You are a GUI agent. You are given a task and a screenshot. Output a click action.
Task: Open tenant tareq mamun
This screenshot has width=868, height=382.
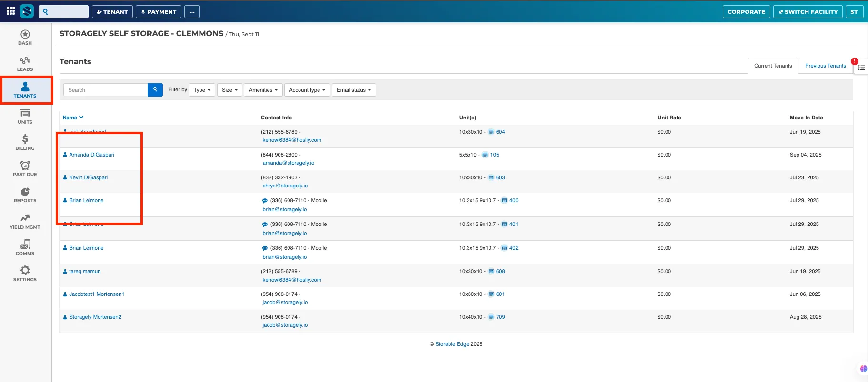85,271
